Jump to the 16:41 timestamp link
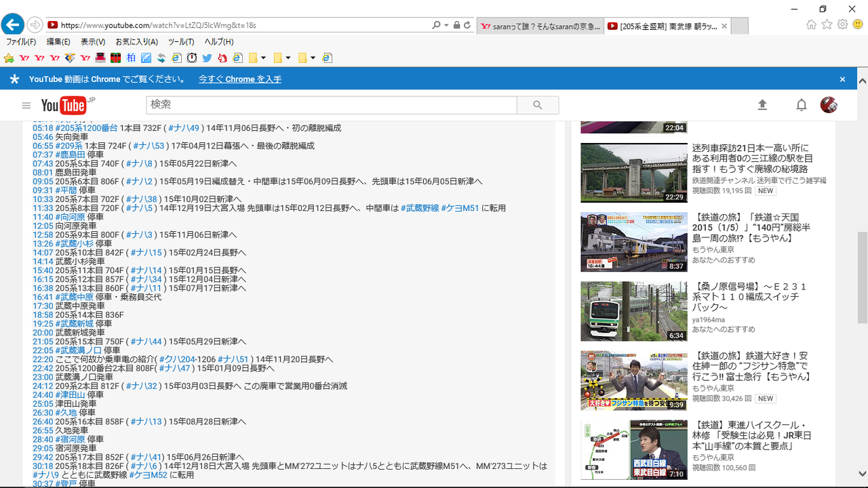The image size is (868, 488). [x=43, y=297]
